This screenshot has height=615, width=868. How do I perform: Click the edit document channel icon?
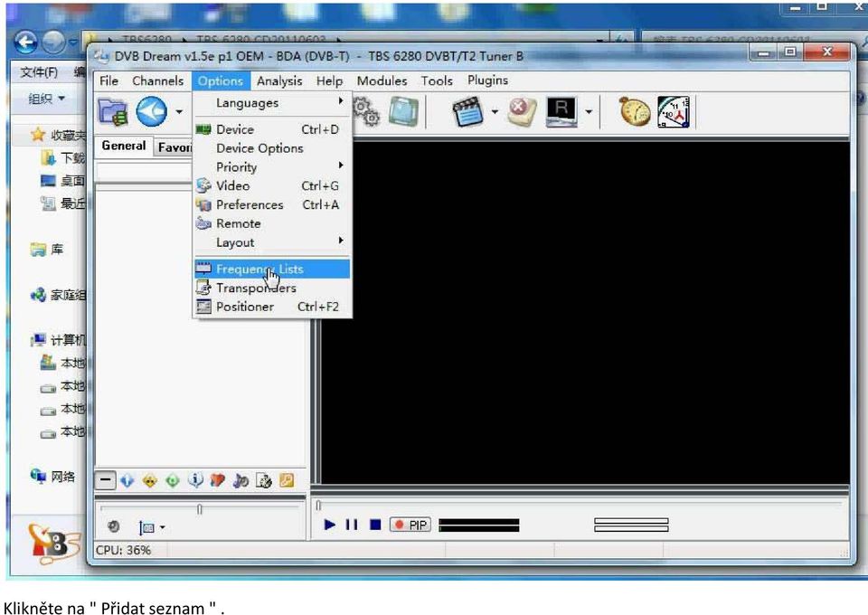[264, 480]
